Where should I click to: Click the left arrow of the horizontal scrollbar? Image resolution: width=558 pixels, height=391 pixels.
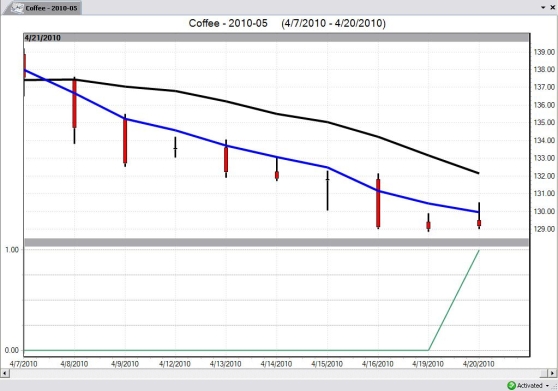(5, 373)
